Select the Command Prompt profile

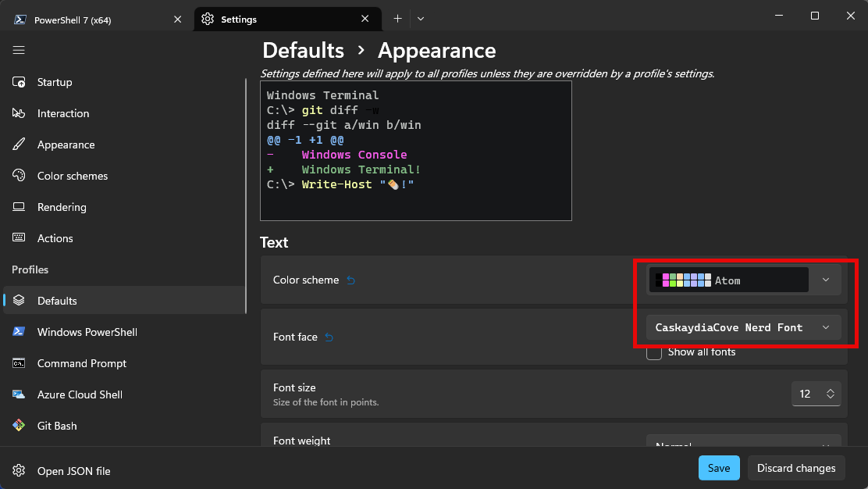(124, 363)
